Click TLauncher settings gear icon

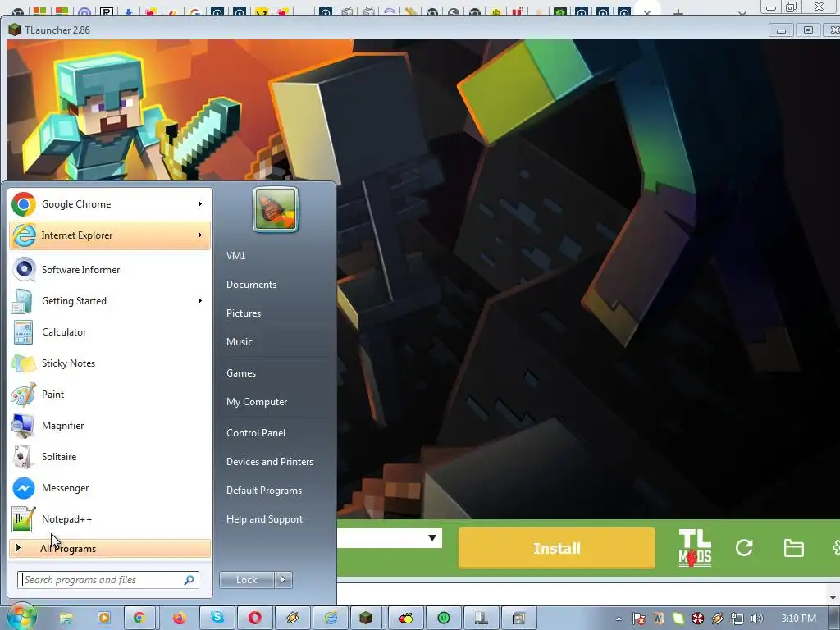pyautogui.click(x=836, y=548)
